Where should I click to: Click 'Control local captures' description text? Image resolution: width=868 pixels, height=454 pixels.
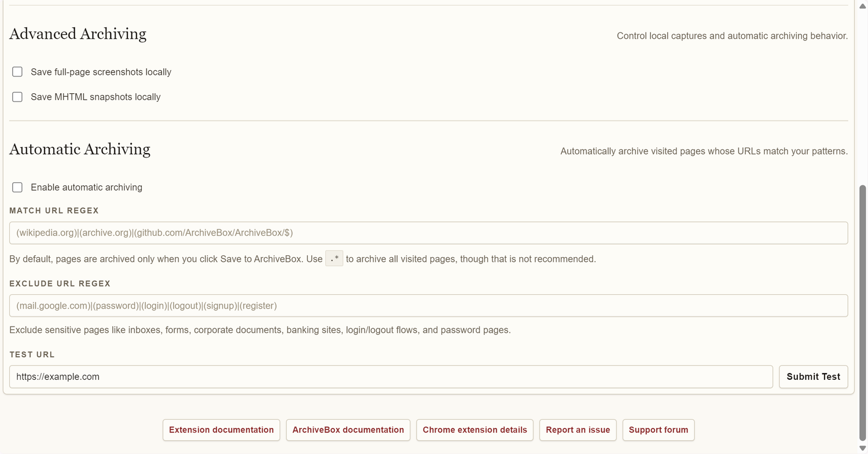[x=732, y=36]
